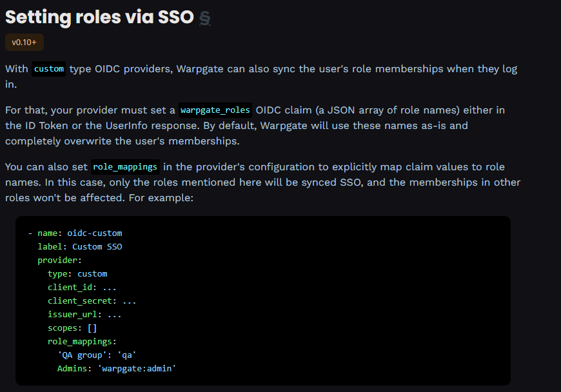Click the "provider:" code line
Image resolution: width=561 pixels, height=392 pixels.
coord(60,260)
